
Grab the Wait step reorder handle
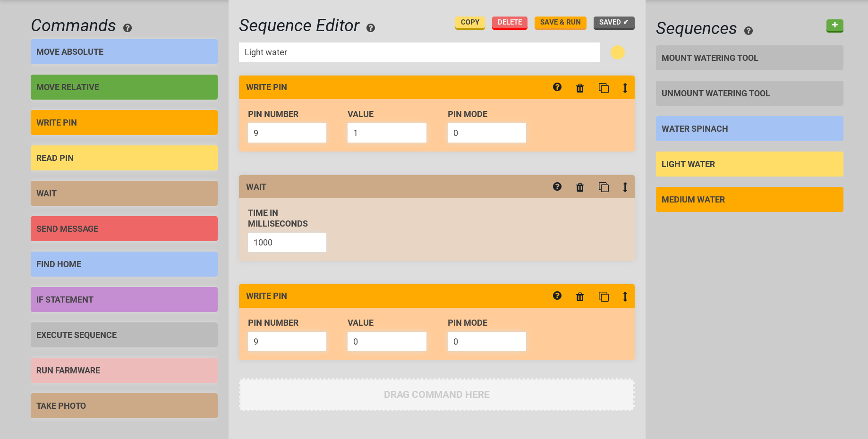click(625, 187)
